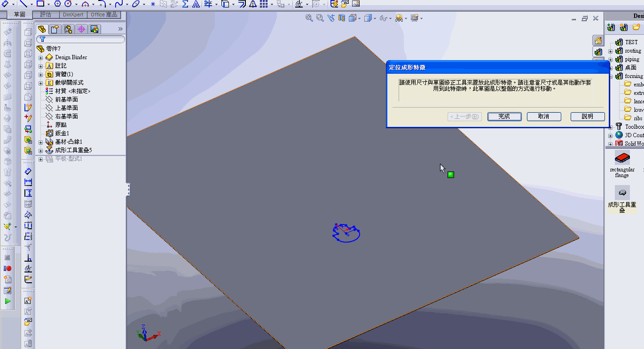This screenshot has width=644, height=349.
Task: Open the Line tool dropdown arrow
Action: point(31,4)
